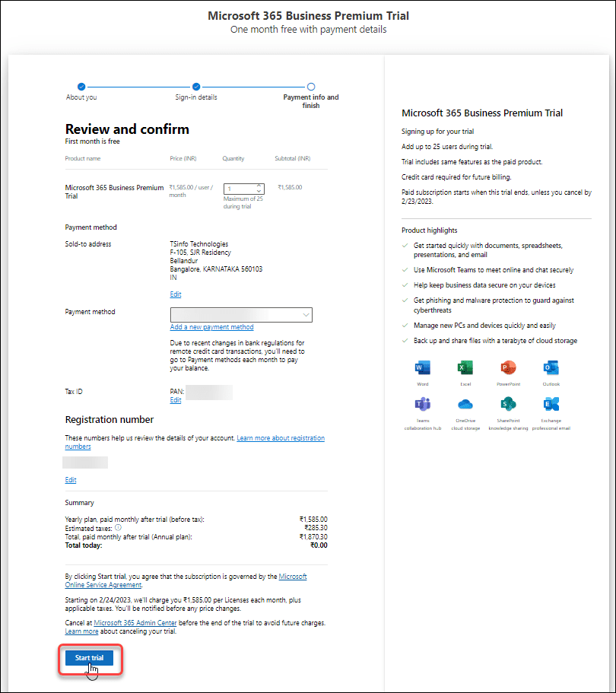The width and height of the screenshot is (616, 693).
Task: Click the ₹1,870.30 total amount
Action: tap(313, 536)
